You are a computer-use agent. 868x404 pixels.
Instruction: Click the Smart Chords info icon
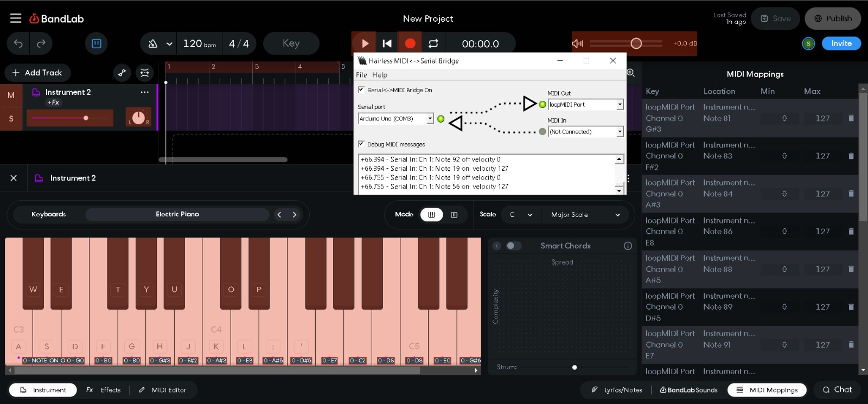[x=628, y=246]
